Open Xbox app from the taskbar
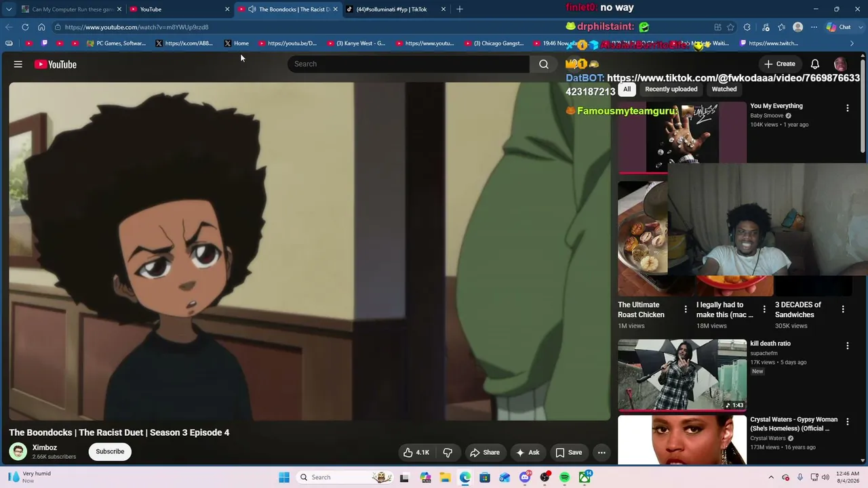This screenshot has height=488, width=868. 585,477
